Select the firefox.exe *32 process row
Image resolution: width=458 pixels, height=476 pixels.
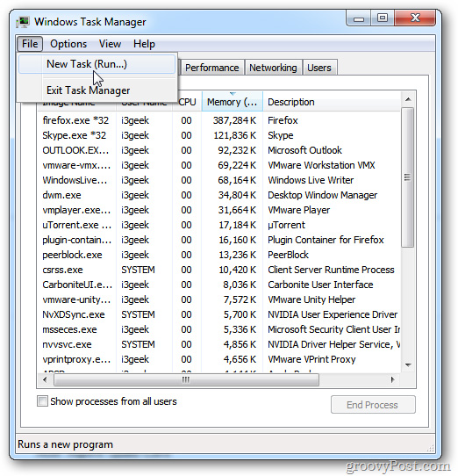pos(219,120)
